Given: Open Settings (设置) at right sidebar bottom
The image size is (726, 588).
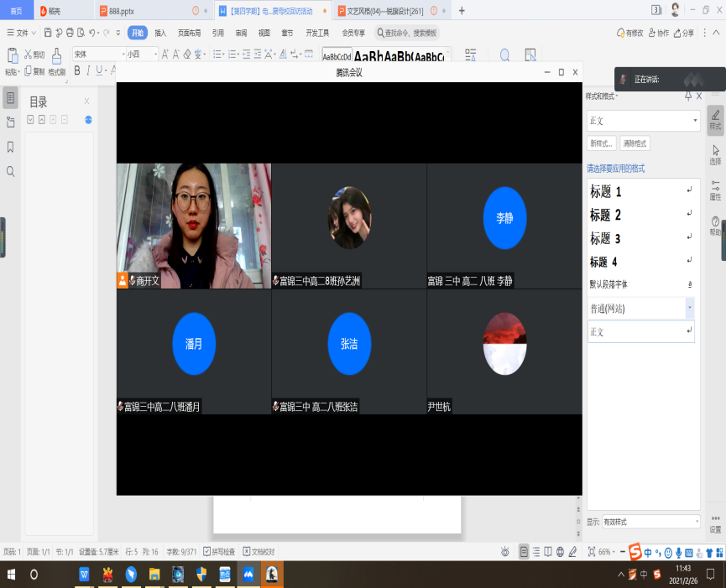Looking at the screenshot, I should click(x=715, y=524).
